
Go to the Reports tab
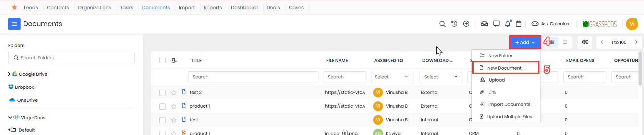(x=213, y=8)
